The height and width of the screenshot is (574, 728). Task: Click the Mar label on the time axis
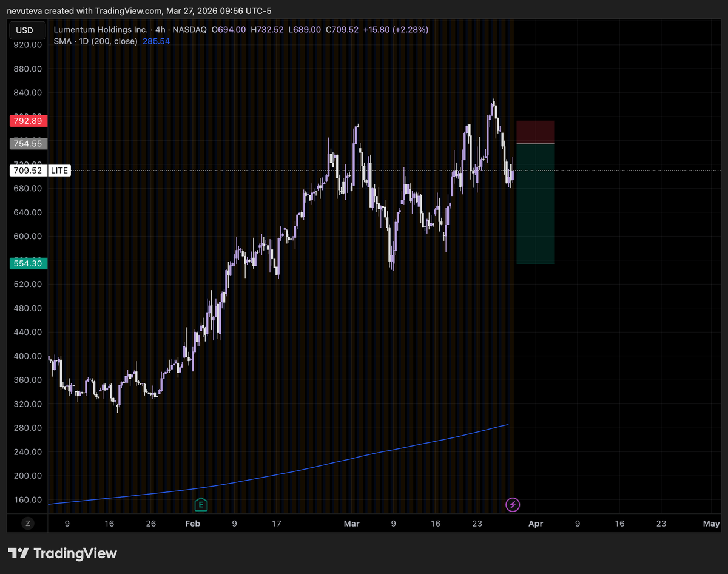pyautogui.click(x=351, y=524)
